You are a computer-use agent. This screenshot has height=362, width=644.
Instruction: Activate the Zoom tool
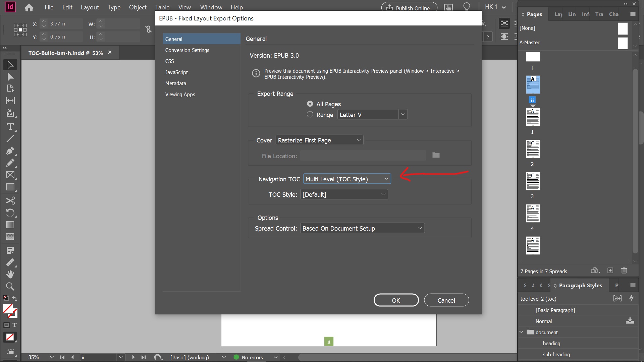point(10,287)
